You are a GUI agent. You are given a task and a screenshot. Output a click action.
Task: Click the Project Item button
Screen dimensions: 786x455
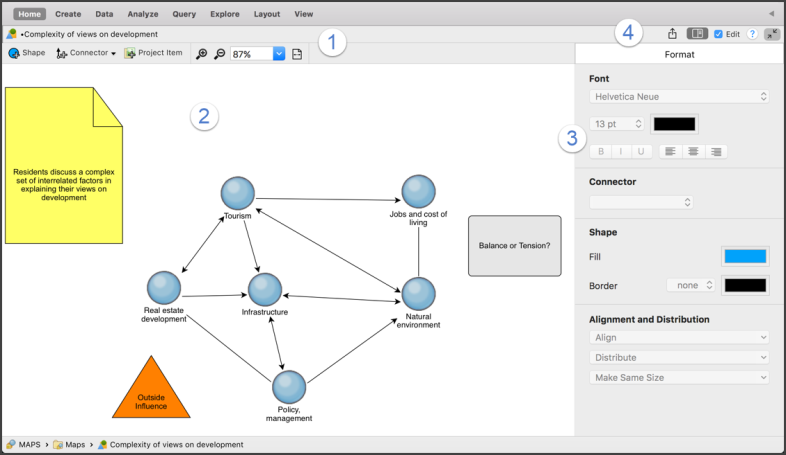pyautogui.click(x=153, y=53)
